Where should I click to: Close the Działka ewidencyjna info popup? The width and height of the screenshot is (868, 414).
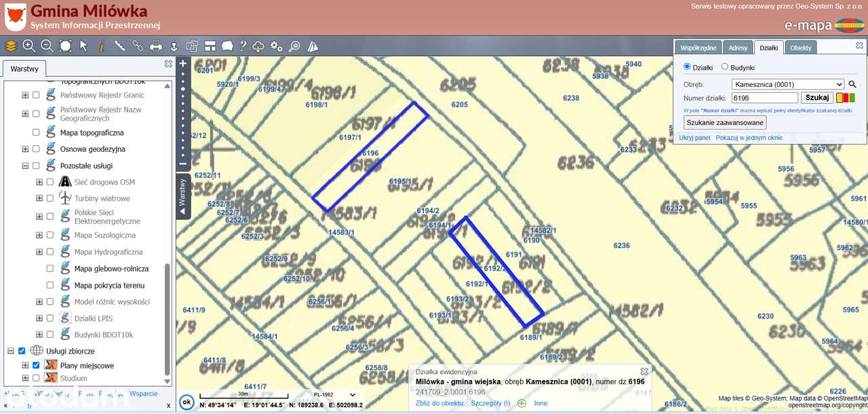pyautogui.click(x=644, y=371)
